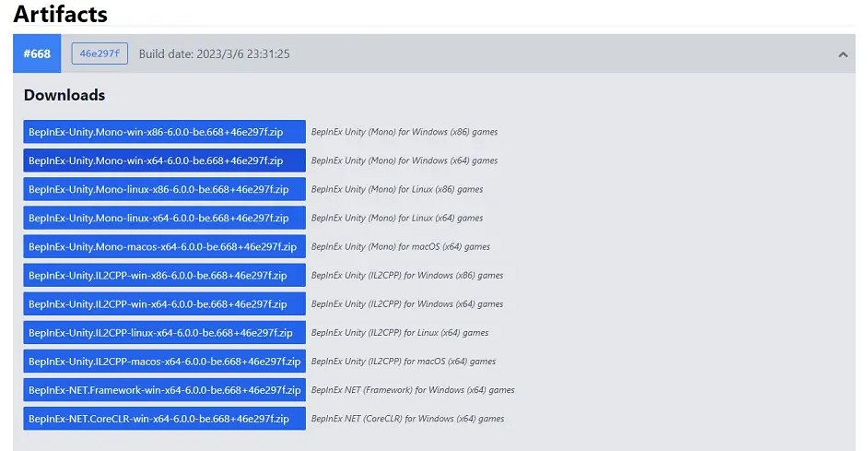Click description for NET (CoreCLR) Windows games
This screenshot has width=868, height=451.
[x=407, y=419]
